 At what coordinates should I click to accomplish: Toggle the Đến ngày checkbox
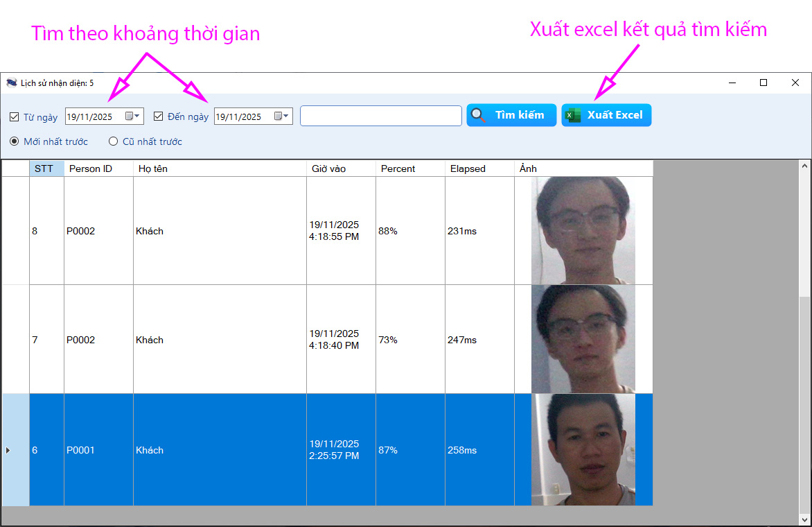(159, 116)
